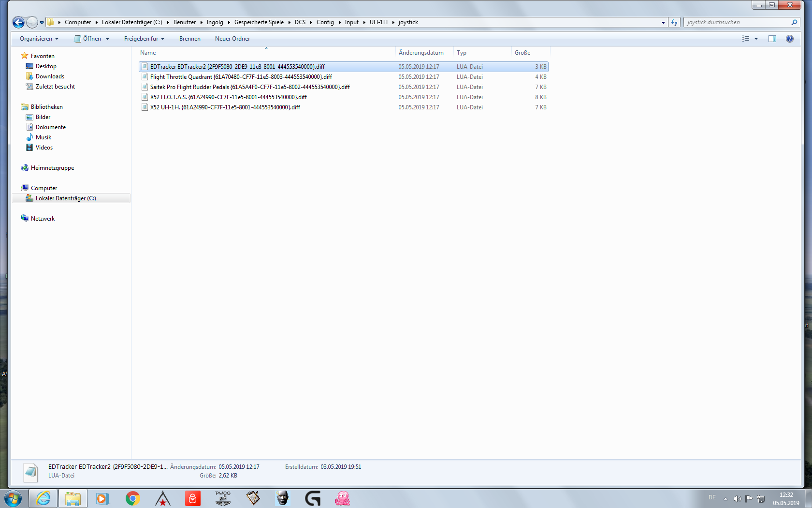This screenshot has width=812, height=508.
Task: Click the Forward navigation arrow button
Action: 32,22
